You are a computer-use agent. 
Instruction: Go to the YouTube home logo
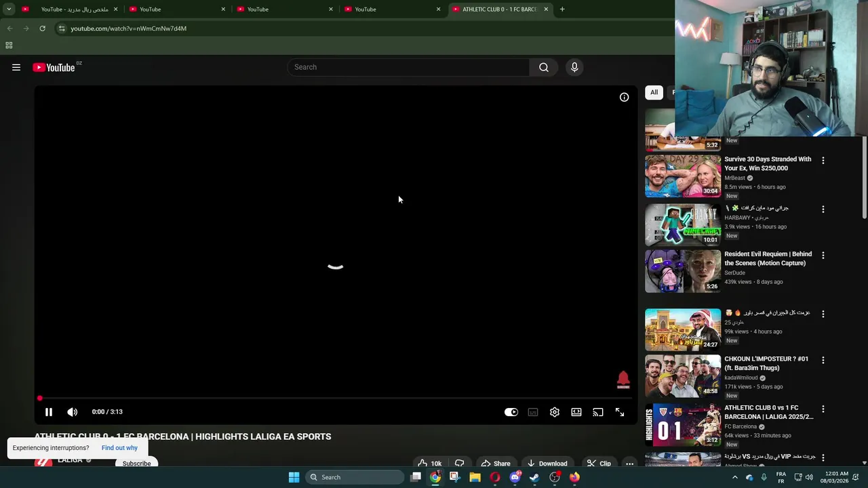(x=54, y=67)
